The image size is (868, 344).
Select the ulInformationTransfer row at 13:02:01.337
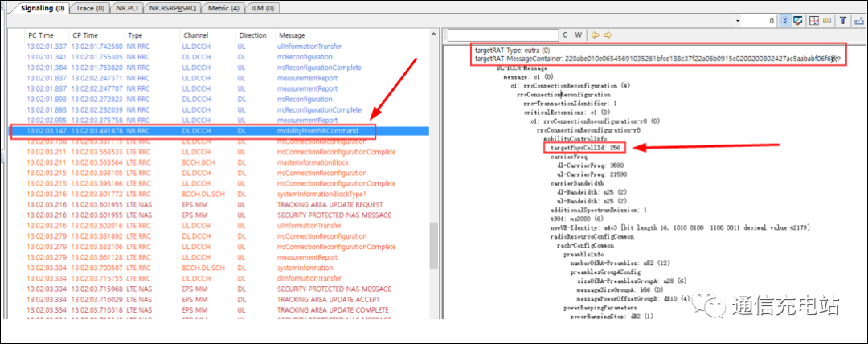click(220, 47)
